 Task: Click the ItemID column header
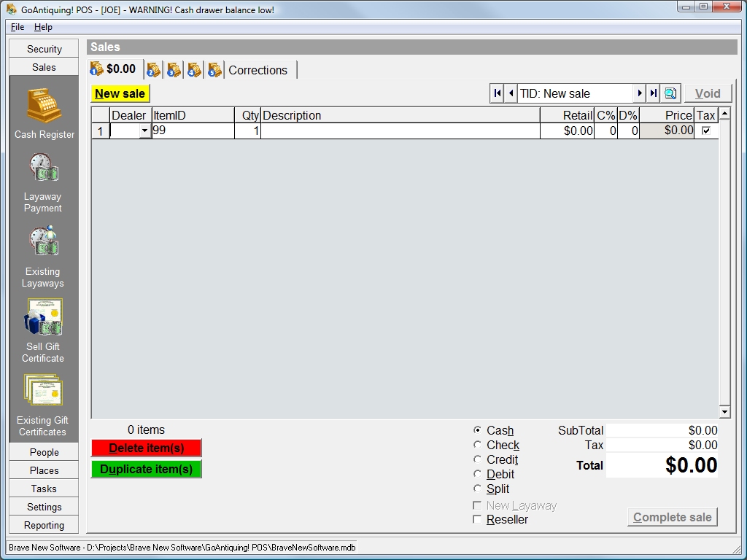(193, 115)
